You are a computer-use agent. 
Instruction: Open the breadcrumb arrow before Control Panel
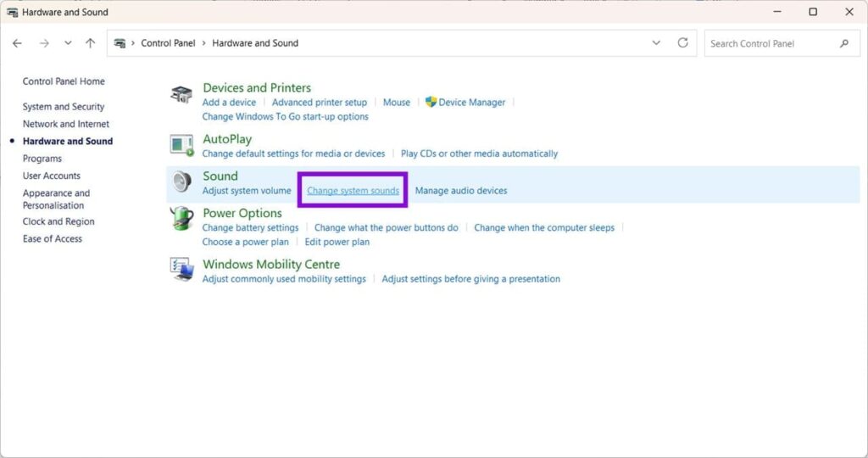pyautogui.click(x=133, y=43)
